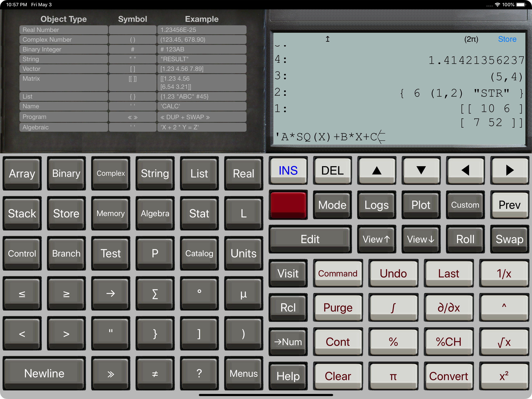Screen dimensions: 532x399
Task: Tap the µ micro symbol key
Action: click(x=244, y=293)
